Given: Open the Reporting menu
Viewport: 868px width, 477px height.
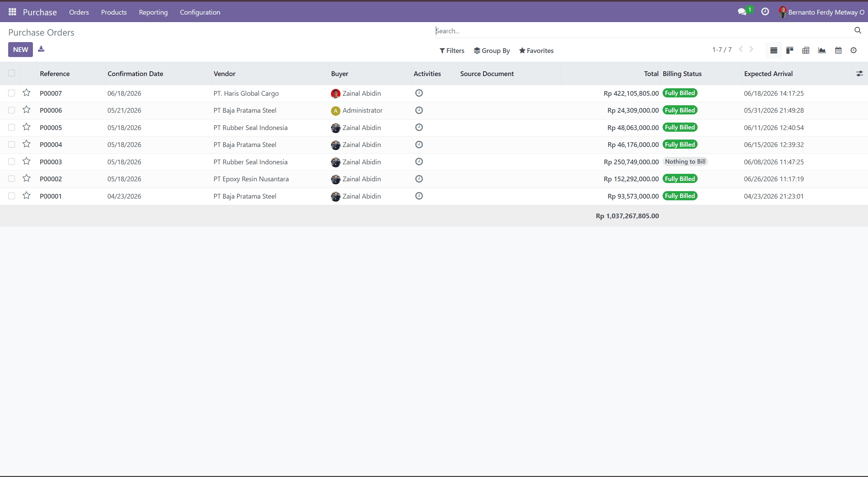Looking at the screenshot, I should [153, 12].
